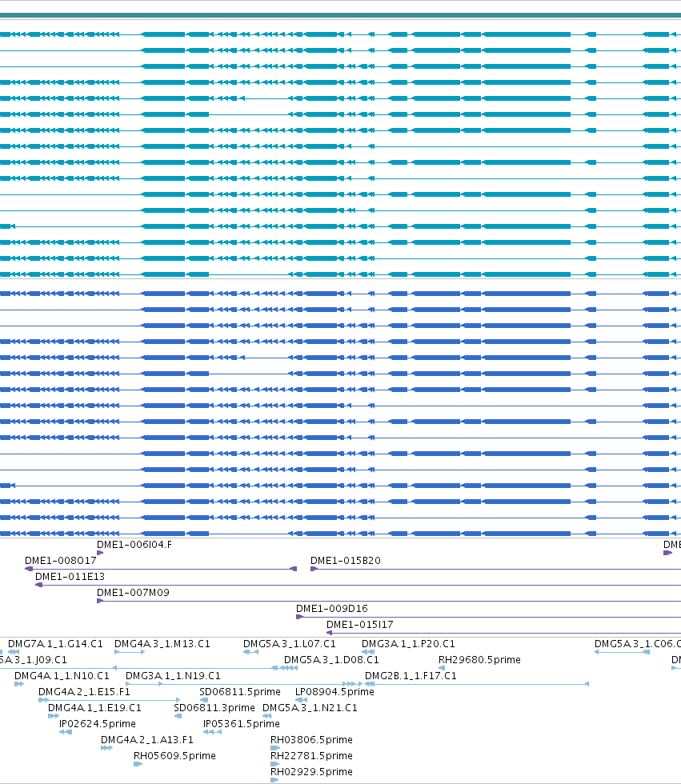Select the DMG3A.1_1.N19.C1 label
The height and width of the screenshot is (784, 681).
click(173, 675)
